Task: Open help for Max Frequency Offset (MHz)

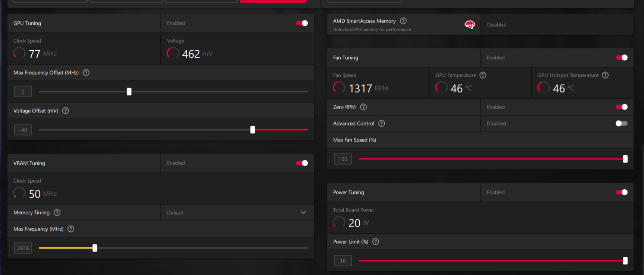Action: tap(86, 73)
